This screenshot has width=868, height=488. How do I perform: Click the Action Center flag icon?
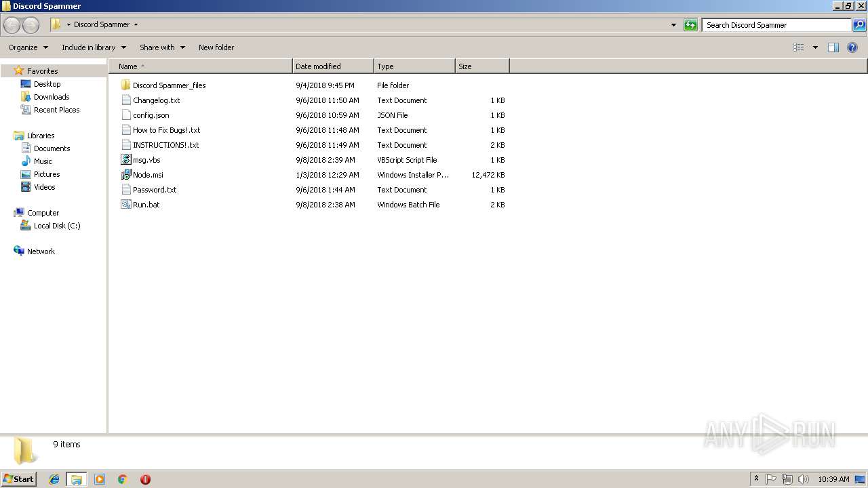point(771,479)
